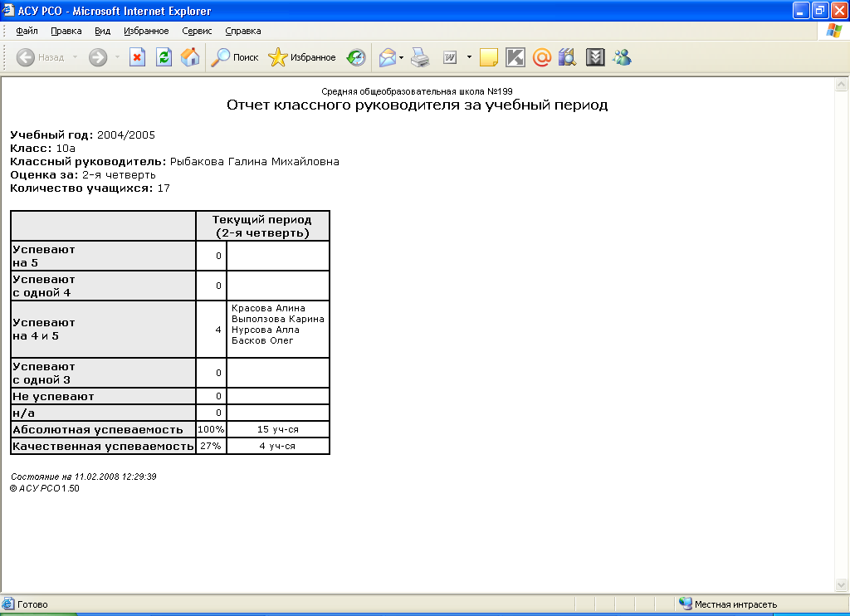Print the page with printer icon
This screenshot has height=616, width=850.
click(x=420, y=57)
